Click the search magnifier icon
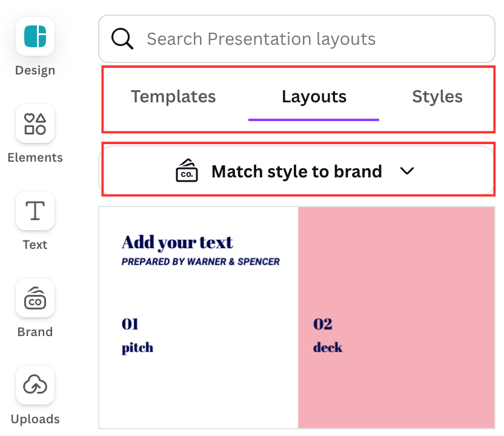 (122, 38)
